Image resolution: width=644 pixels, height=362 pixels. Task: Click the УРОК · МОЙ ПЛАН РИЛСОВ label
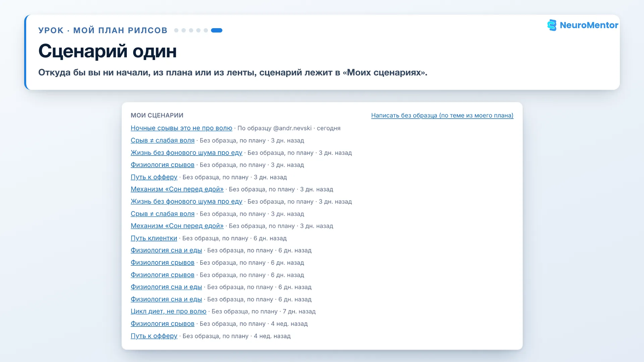pyautogui.click(x=103, y=31)
